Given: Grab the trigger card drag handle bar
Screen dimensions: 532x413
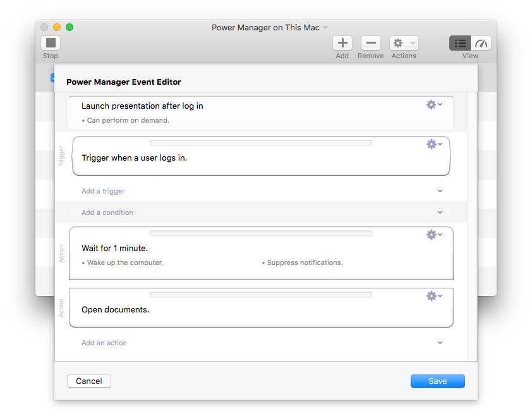Looking at the screenshot, I should click(261, 143).
